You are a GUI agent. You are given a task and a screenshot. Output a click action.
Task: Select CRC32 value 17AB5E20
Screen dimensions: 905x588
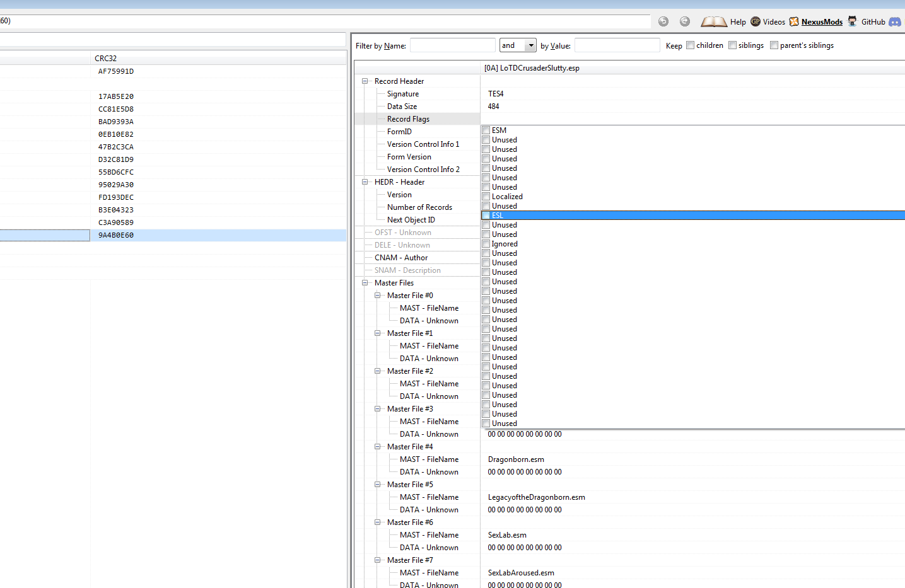[x=116, y=96]
